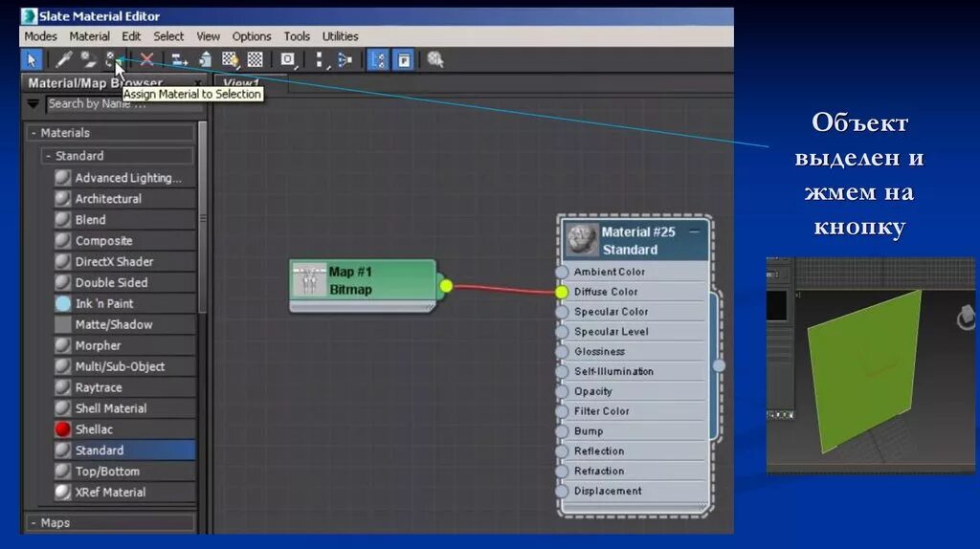
Task: Click the Layout Children icon
Action: (345, 60)
